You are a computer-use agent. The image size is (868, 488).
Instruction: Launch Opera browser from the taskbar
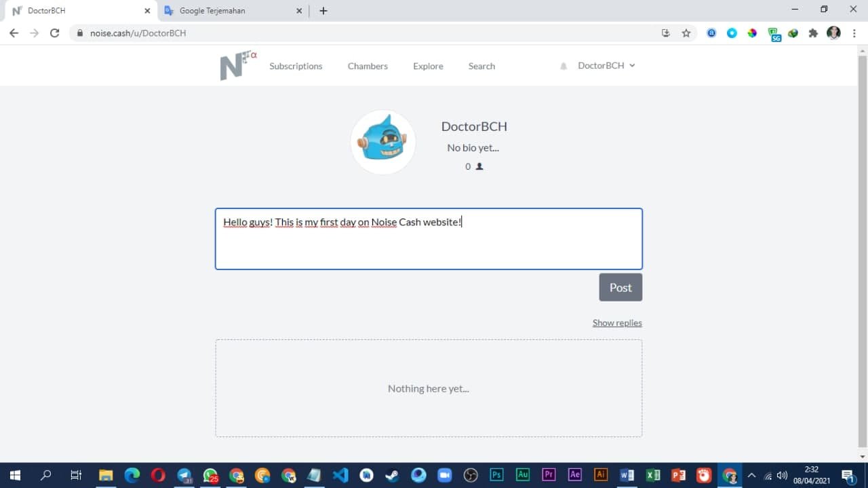tap(158, 475)
